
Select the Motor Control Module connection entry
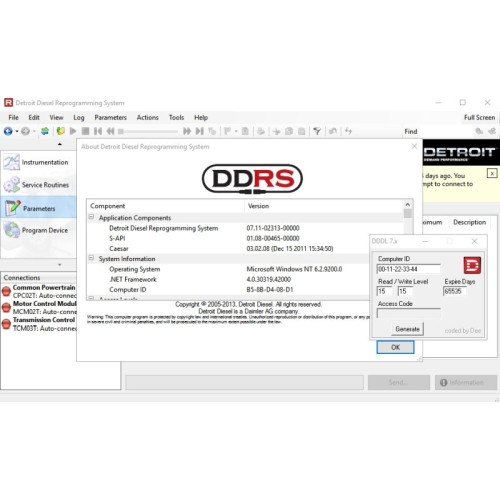point(39,307)
